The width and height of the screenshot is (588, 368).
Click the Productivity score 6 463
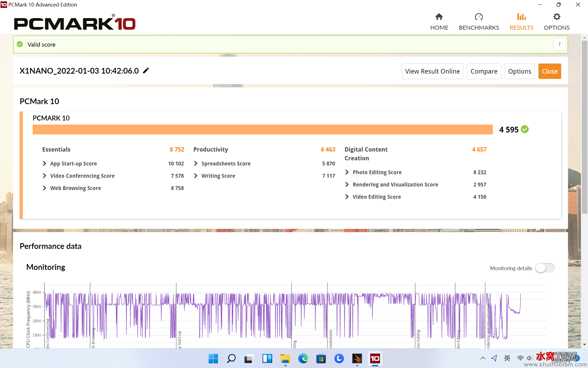pos(328,149)
